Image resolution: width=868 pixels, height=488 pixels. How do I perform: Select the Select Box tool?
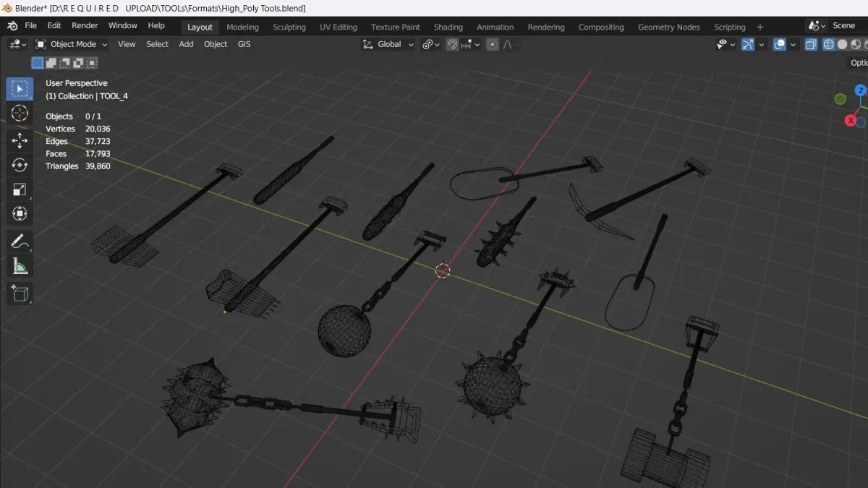point(20,89)
